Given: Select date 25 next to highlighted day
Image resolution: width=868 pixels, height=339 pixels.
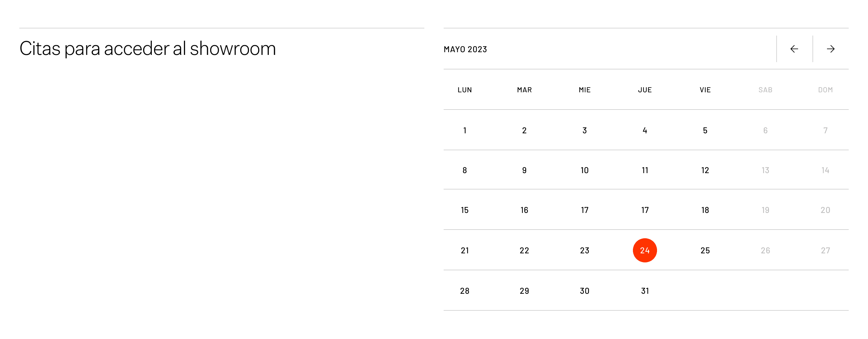Looking at the screenshot, I should (705, 250).
